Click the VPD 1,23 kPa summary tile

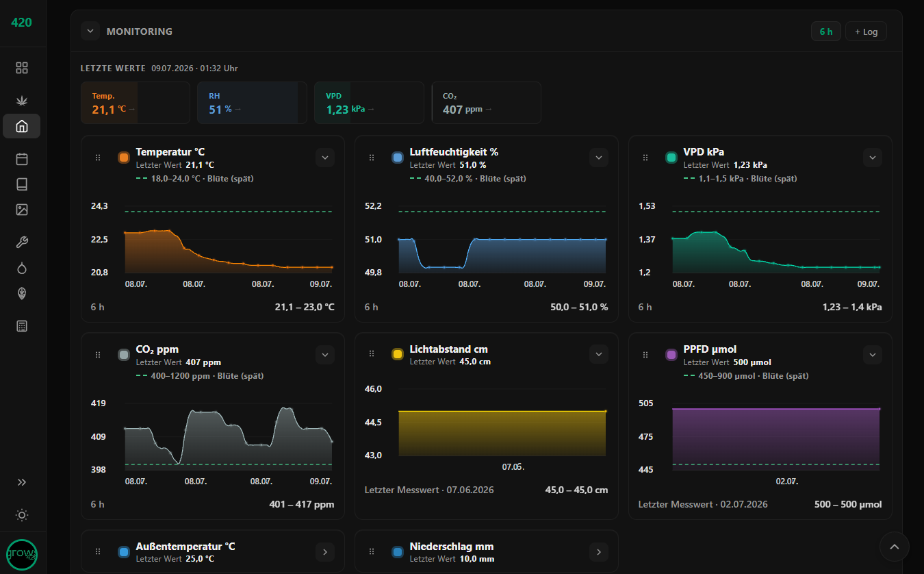pos(369,103)
